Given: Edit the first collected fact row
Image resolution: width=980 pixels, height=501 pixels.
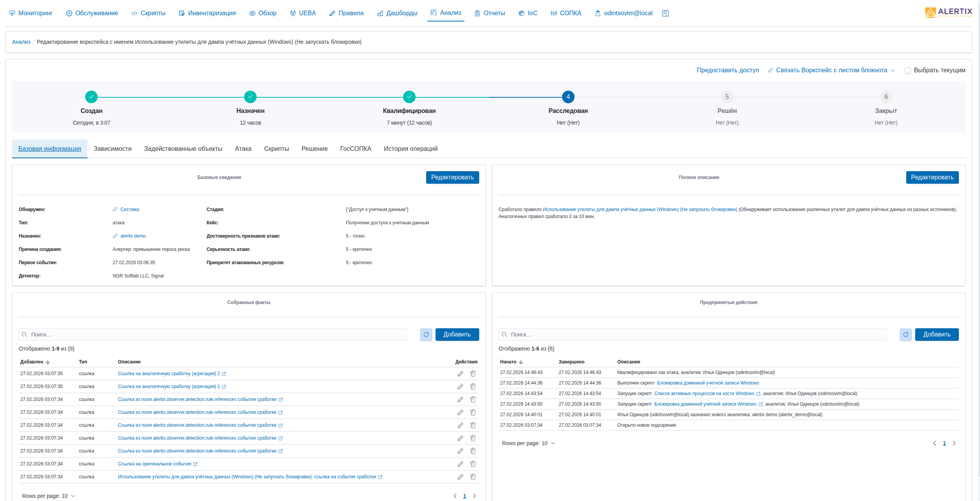Looking at the screenshot, I should pyautogui.click(x=461, y=374).
